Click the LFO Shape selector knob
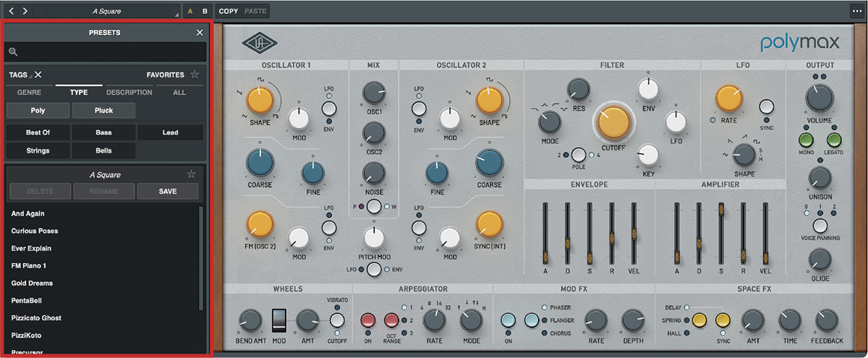 click(x=744, y=153)
